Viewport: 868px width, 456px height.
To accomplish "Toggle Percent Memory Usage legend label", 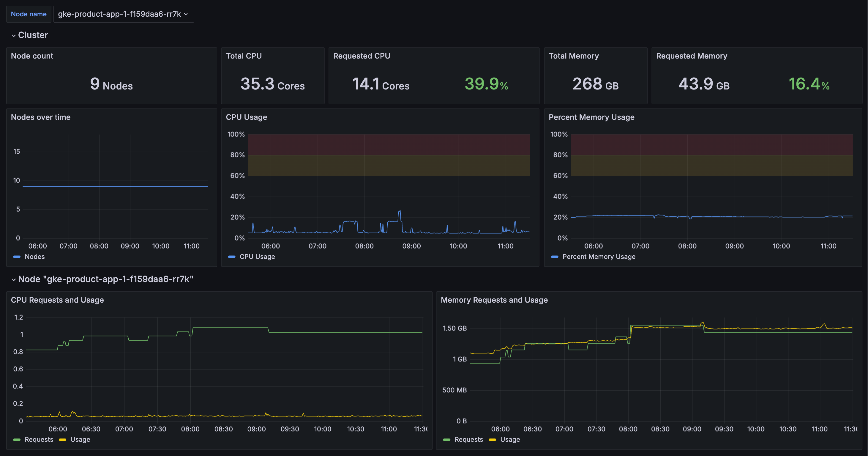I will (x=599, y=257).
